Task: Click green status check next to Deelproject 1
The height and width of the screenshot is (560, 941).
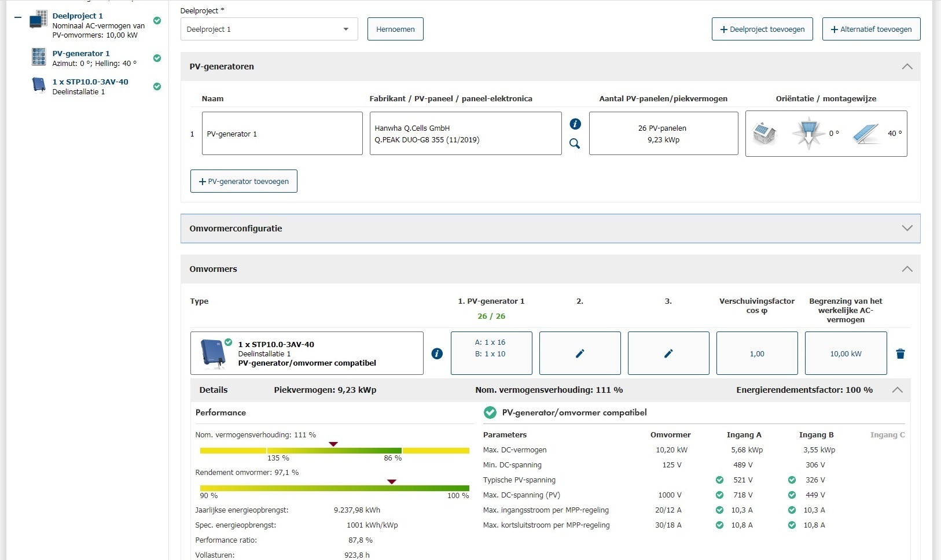Action: (157, 21)
